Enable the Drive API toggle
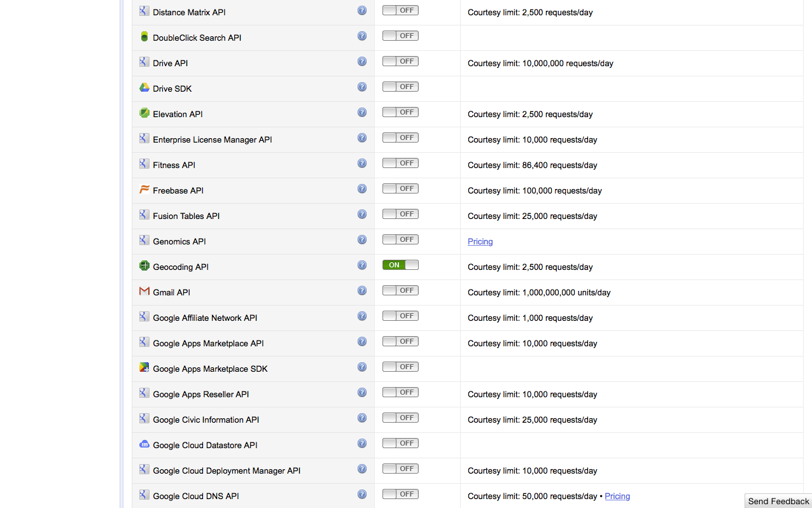 click(400, 61)
